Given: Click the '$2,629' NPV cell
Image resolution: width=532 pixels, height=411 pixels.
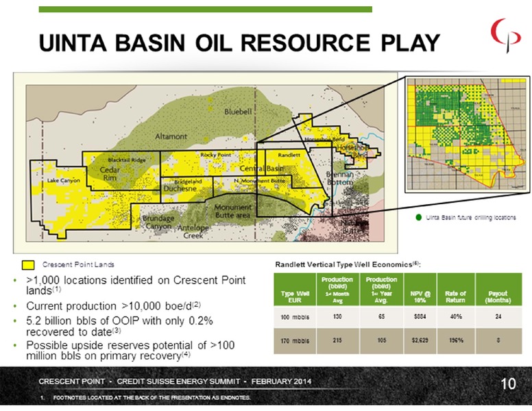Looking at the screenshot, I should tap(420, 340).
